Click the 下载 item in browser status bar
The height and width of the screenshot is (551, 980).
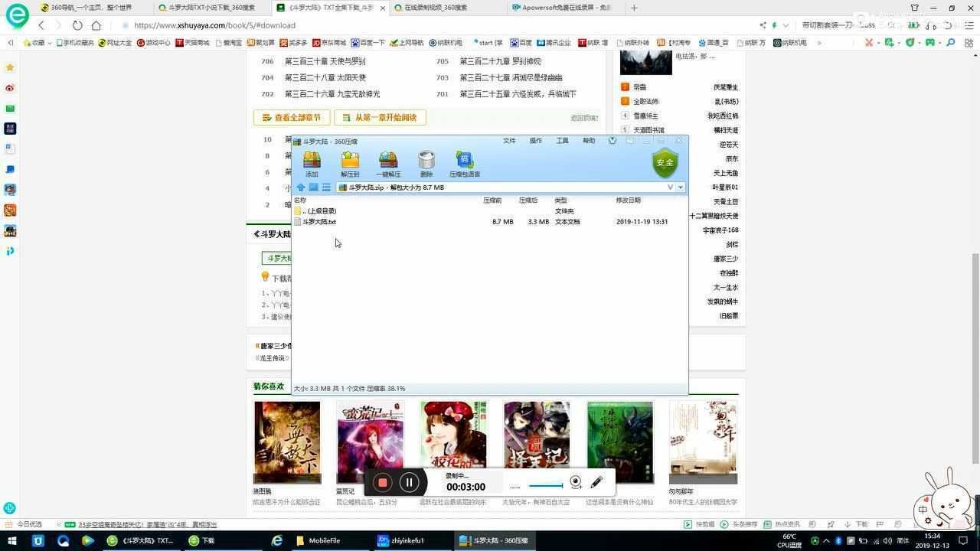[x=857, y=524]
